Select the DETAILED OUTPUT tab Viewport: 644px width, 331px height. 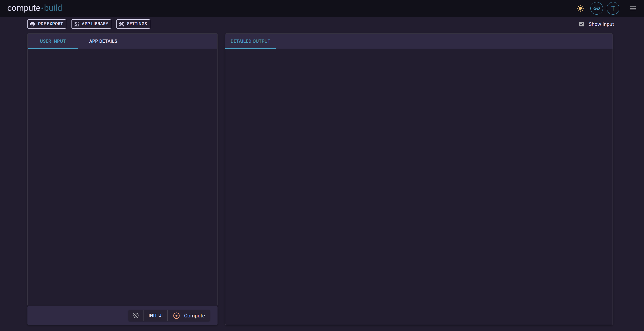250,41
